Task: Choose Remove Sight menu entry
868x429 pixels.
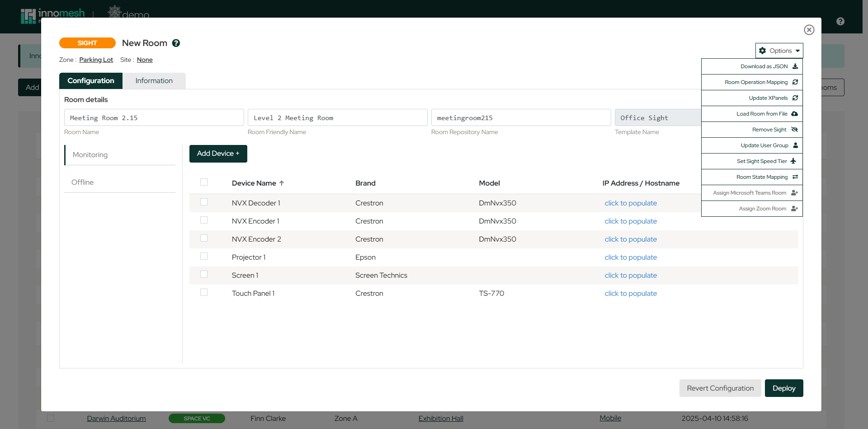Action: 752,130
